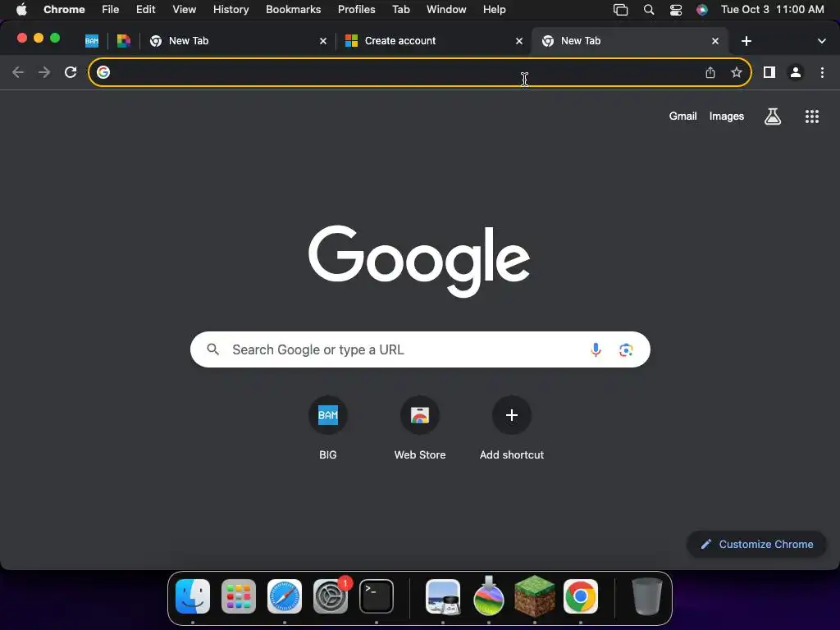Open Chrome three-dot menu

822,72
